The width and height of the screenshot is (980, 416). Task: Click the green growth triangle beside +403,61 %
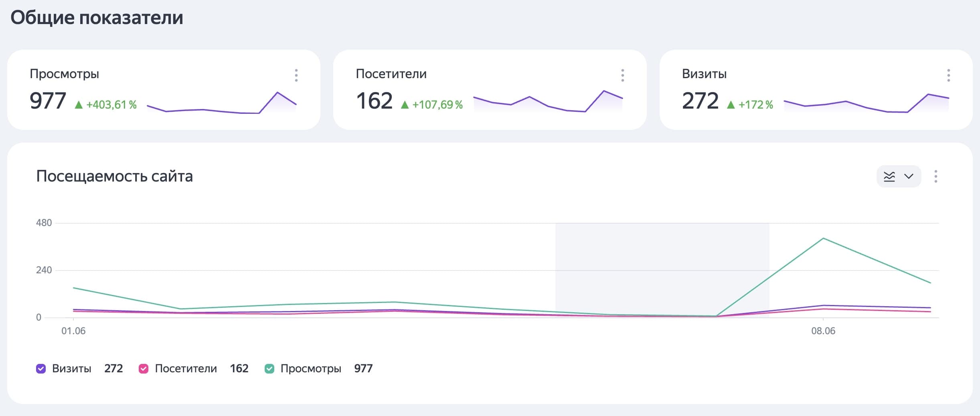[x=79, y=105]
